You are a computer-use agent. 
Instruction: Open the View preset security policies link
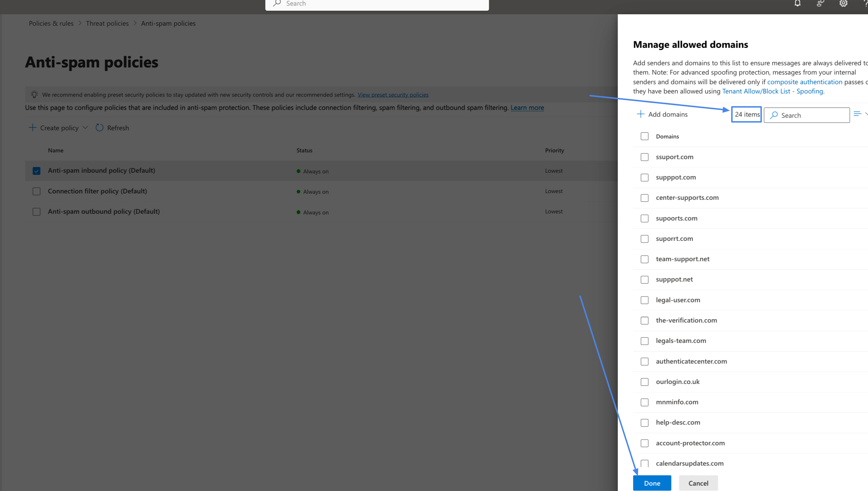point(393,95)
